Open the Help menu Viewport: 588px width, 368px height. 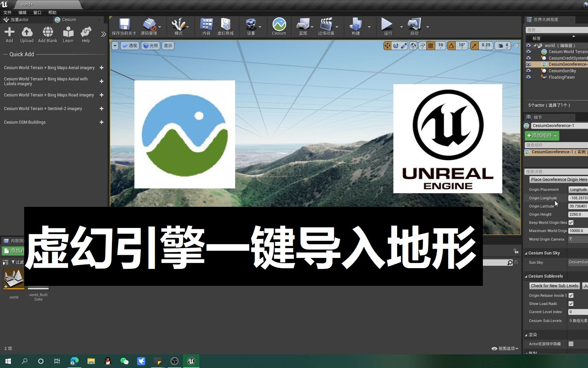pos(52,13)
